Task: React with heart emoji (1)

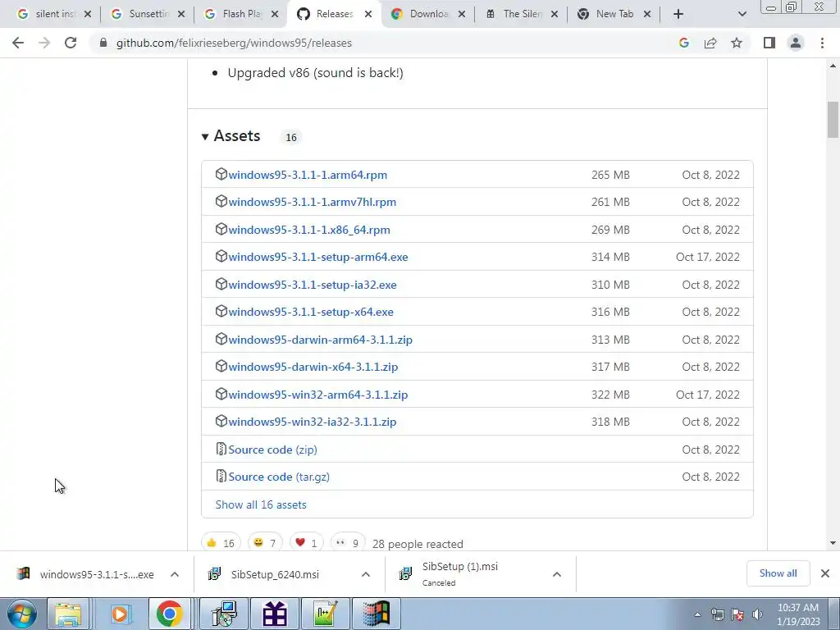Action: (307, 543)
